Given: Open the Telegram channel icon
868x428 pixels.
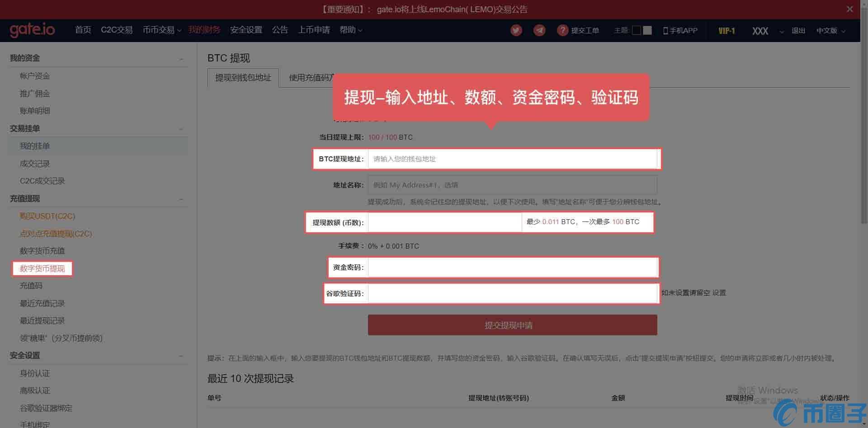Looking at the screenshot, I should tap(539, 30).
